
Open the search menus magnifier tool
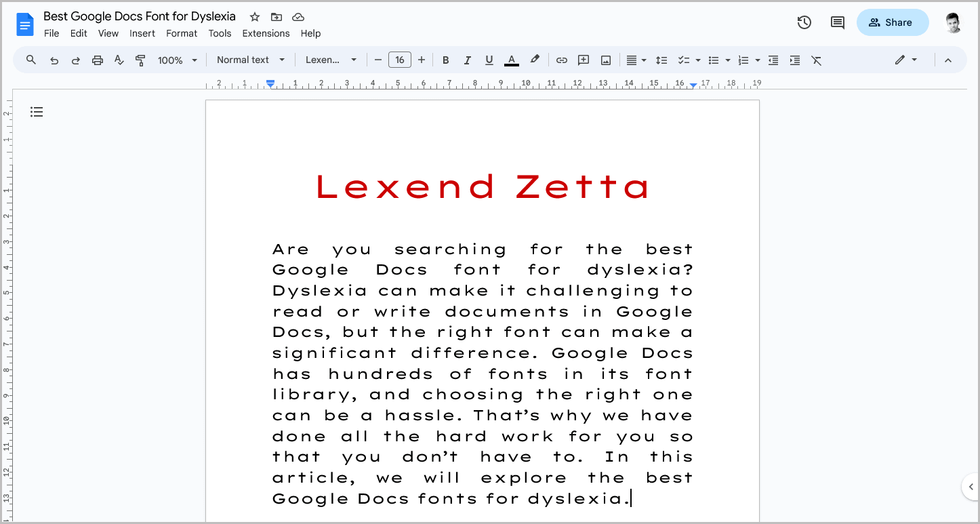[31, 60]
